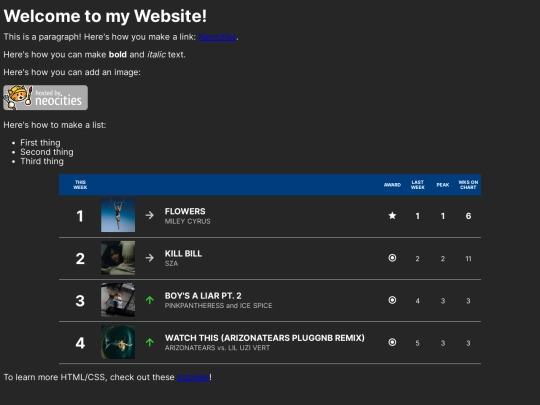Image resolution: width=540 pixels, height=405 pixels.
Task: Click the hosted by neocities badge image
Action: [45, 97]
